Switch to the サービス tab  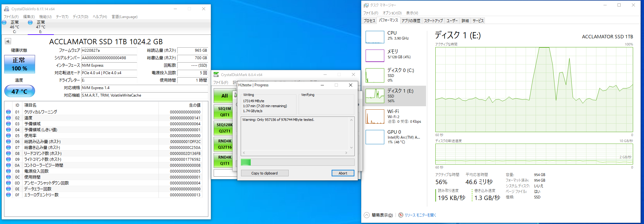(478, 21)
